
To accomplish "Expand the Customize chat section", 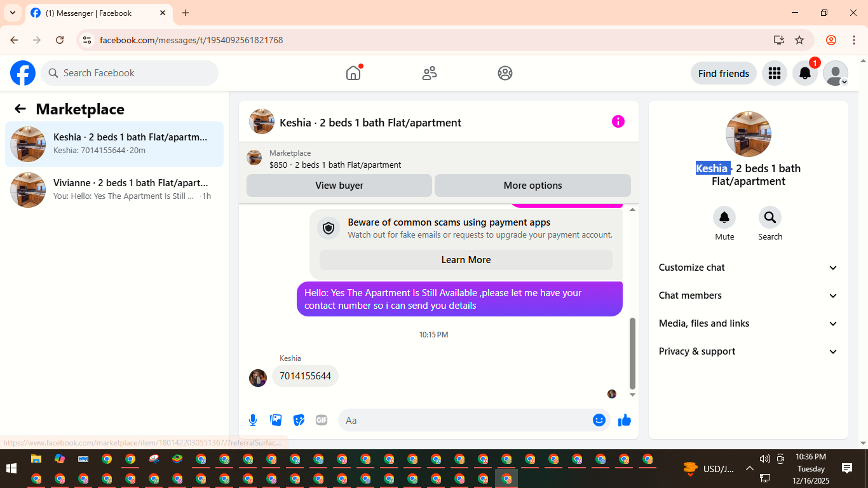I will [x=749, y=268].
